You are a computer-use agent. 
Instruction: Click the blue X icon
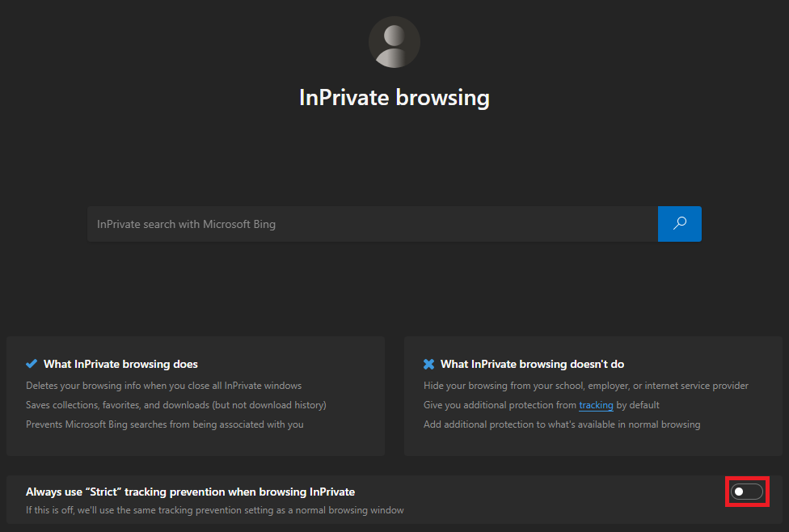point(429,364)
